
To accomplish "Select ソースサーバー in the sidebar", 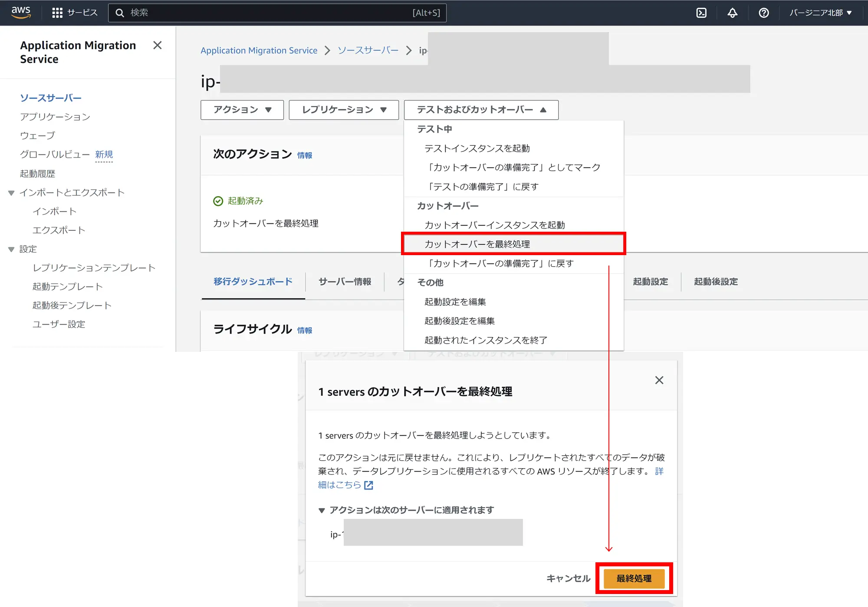I will click(x=51, y=98).
